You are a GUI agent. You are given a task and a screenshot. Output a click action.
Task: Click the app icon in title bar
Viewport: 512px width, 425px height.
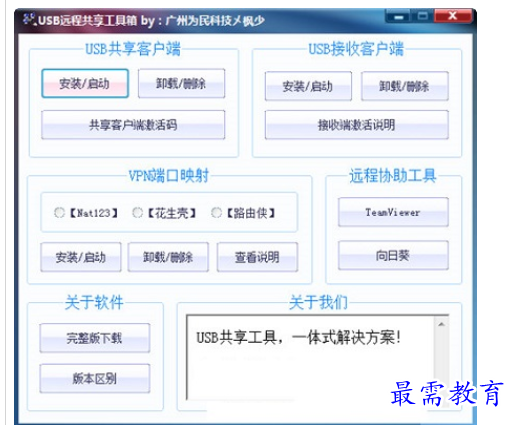29,19
